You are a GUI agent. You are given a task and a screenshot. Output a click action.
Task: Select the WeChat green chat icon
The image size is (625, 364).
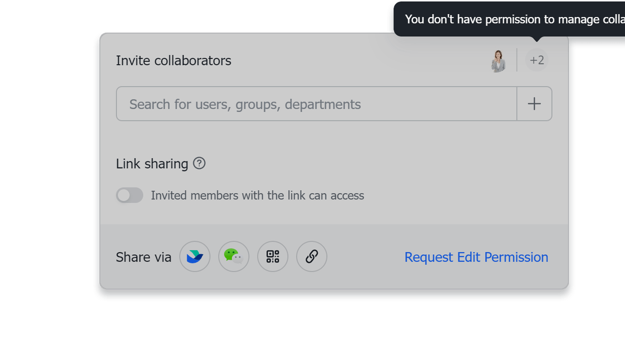pyautogui.click(x=233, y=257)
